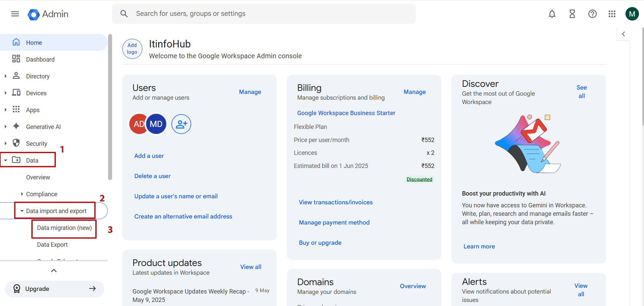This screenshot has height=306, width=644.
Task: Click the Upgrade button
Action: point(55,289)
